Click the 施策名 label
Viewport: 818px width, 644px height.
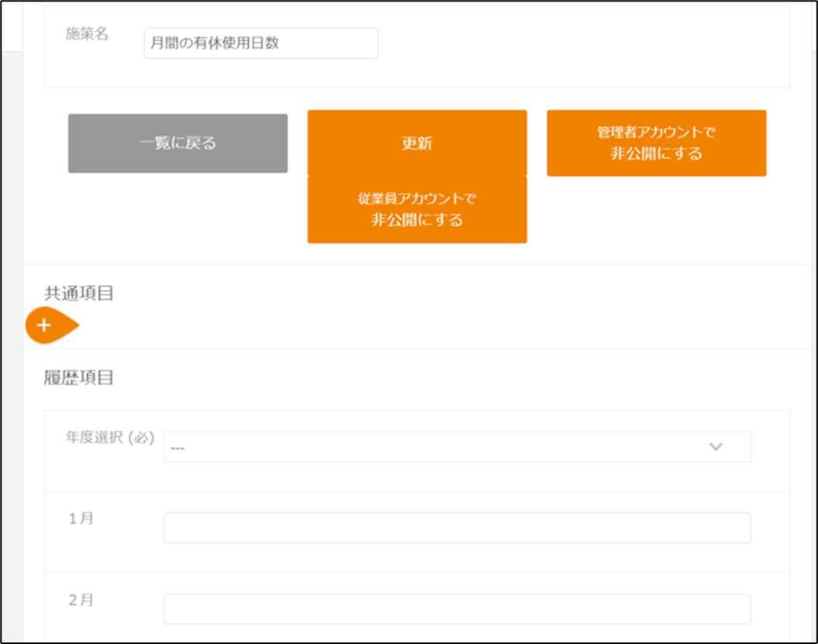[87, 36]
